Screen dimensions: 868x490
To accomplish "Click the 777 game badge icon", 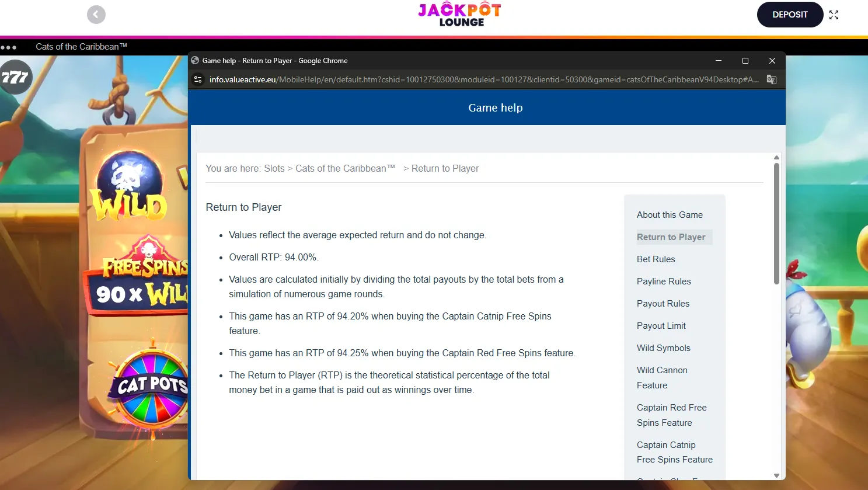I will click(x=15, y=77).
